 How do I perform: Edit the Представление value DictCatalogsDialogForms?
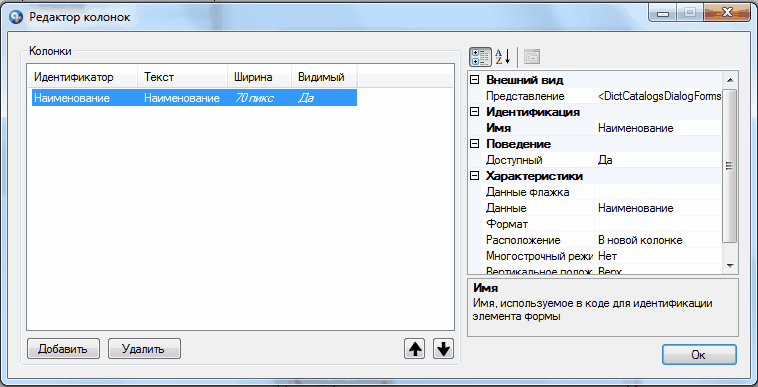659,96
